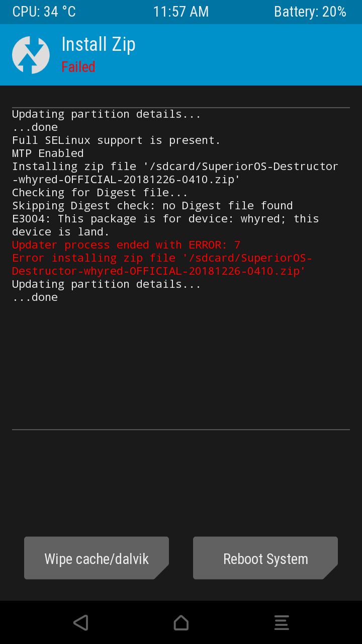Tap the red ERROR: 7 log line

pos(126,245)
